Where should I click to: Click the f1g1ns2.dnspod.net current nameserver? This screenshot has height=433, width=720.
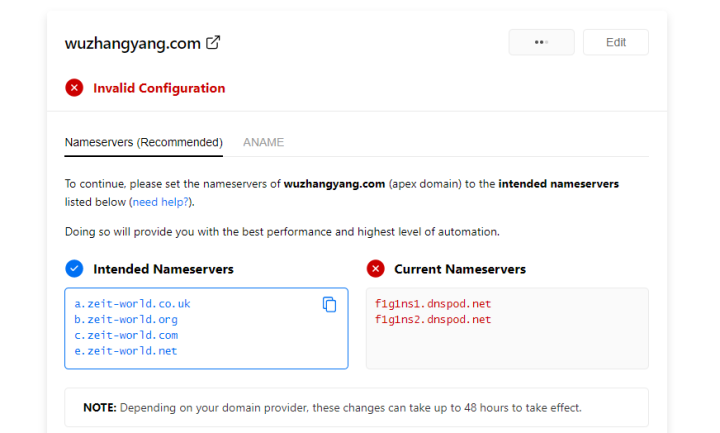433,319
